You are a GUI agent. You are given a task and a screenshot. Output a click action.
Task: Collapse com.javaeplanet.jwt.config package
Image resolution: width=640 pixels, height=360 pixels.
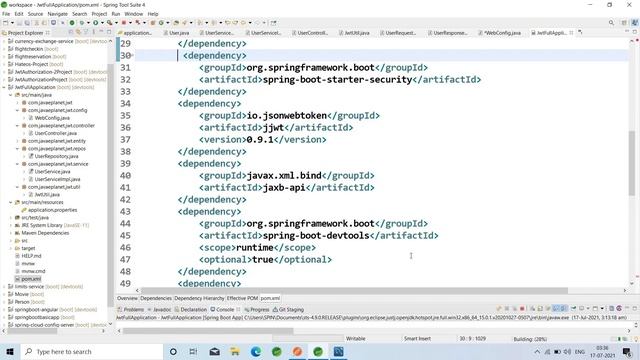click(x=18, y=110)
